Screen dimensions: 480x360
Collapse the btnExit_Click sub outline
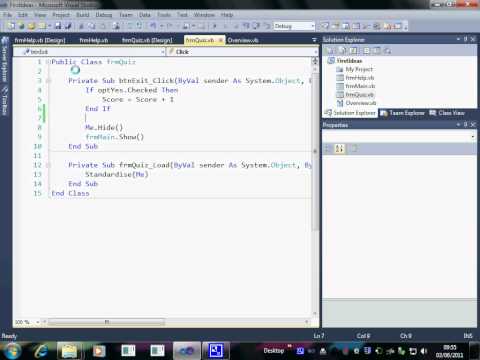pos(49,81)
